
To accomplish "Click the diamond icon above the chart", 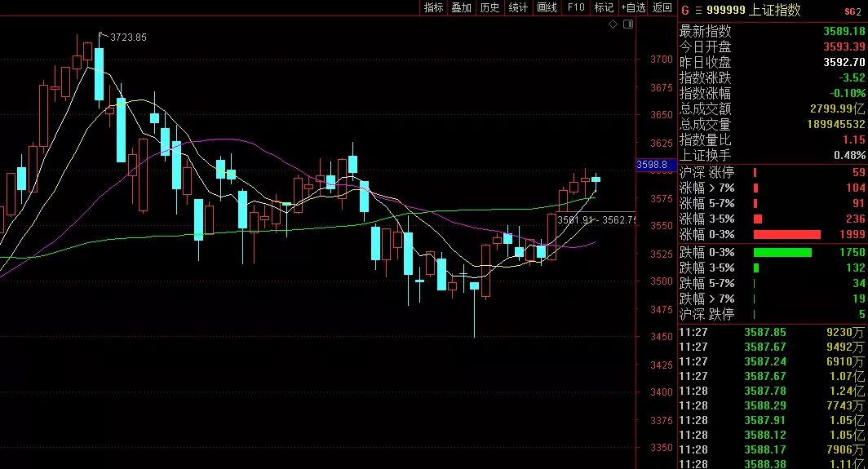I will pos(613,24).
